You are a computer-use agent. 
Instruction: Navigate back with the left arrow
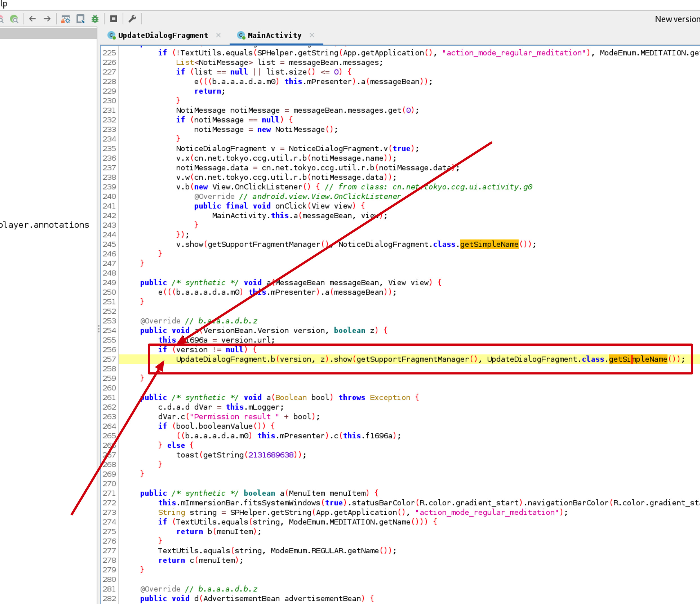32,19
